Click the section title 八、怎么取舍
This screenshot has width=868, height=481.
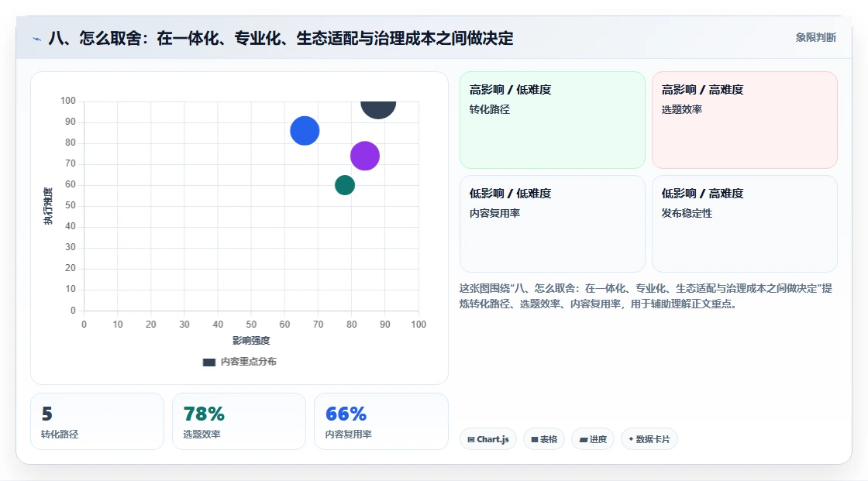pos(281,38)
